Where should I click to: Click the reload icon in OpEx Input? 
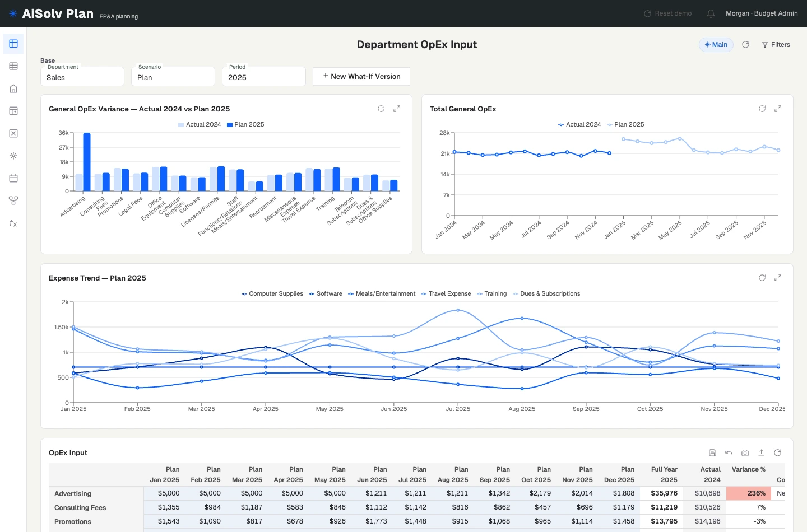pyautogui.click(x=778, y=452)
